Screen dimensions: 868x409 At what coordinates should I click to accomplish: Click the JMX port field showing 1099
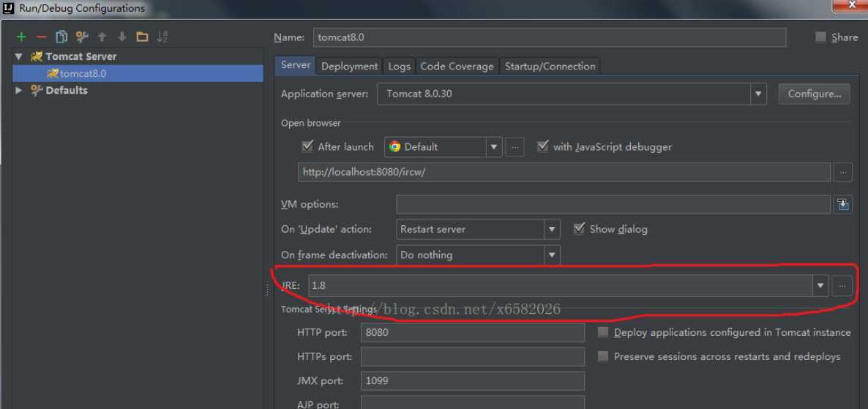(x=473, y=380)
